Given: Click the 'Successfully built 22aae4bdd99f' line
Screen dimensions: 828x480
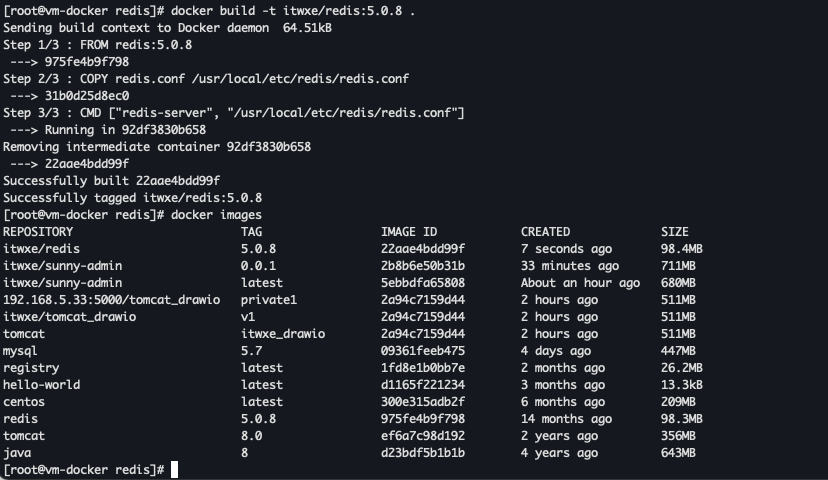Looking at the screenshot, I should 111,181.
